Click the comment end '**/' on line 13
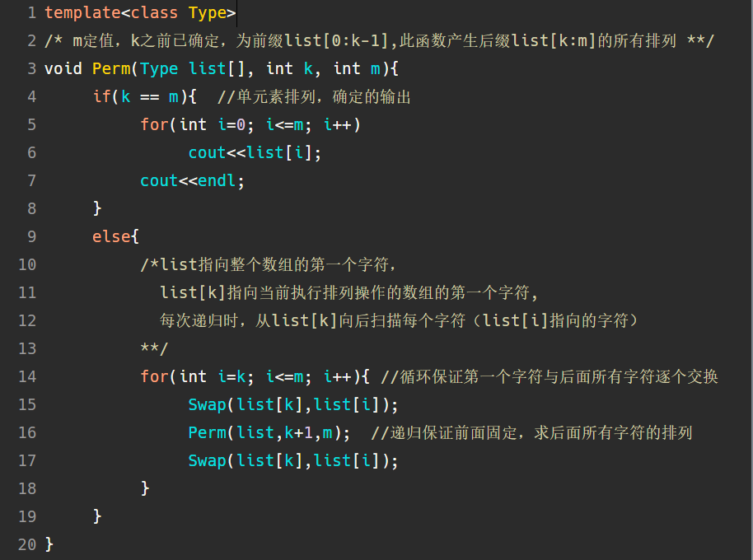The width and height of the screenshot is (753, 560). click(154, 348)
